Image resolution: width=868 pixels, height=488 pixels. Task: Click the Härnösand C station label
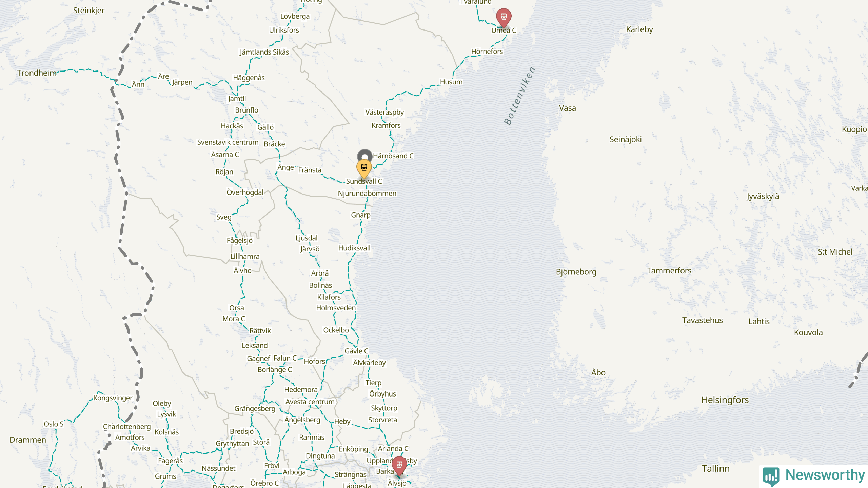[x=393, y=156]
